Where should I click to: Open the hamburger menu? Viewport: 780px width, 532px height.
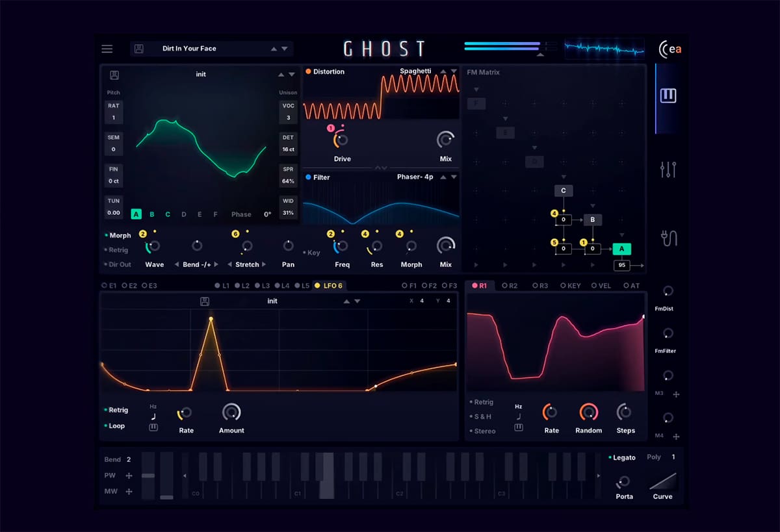tap(107, 49)
